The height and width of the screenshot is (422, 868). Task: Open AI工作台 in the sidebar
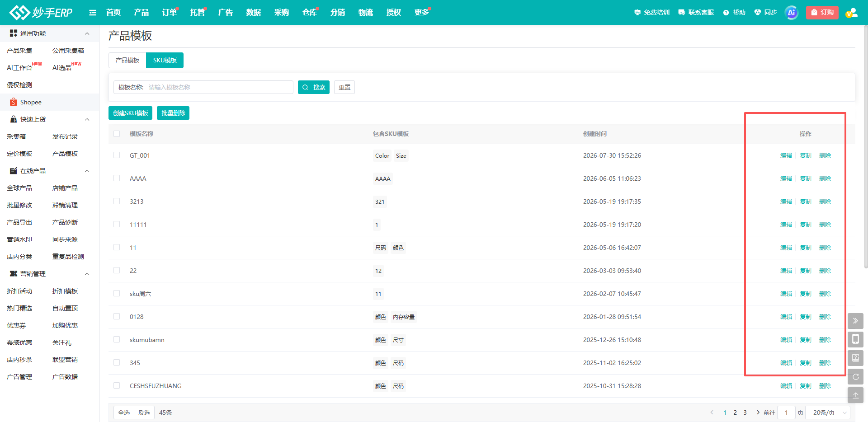(x=19, y=68)
